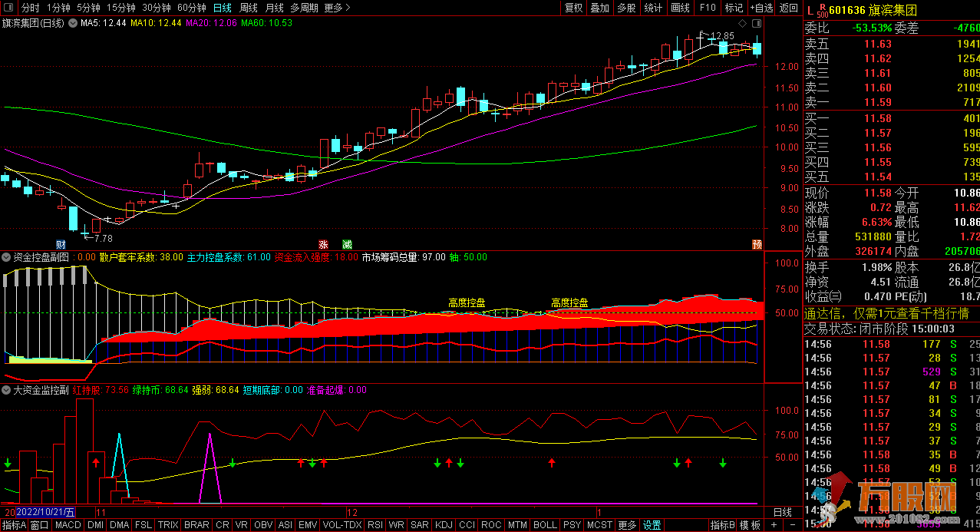Add stock via +自选 button
Screen dimensions: 980x532
(x=761, y=8)
